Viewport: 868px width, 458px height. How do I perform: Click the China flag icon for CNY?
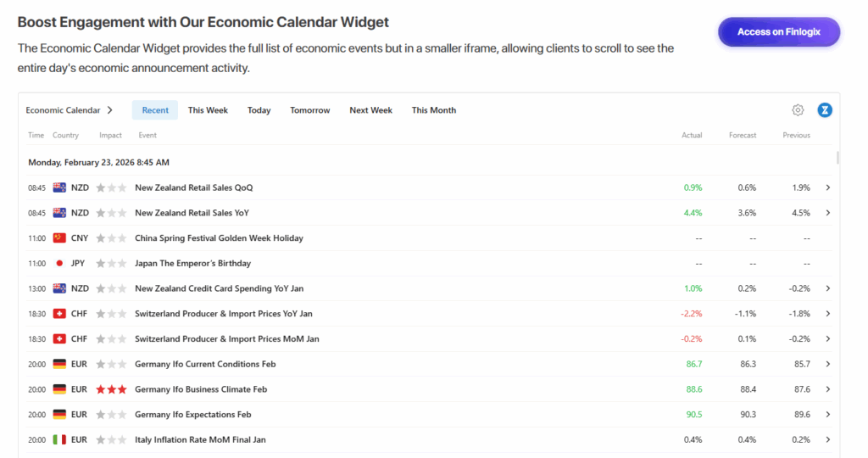[59, 238]
